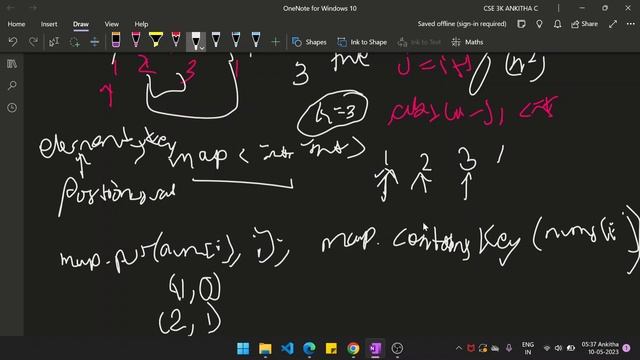Click the Redo arrow

point(33,42)
